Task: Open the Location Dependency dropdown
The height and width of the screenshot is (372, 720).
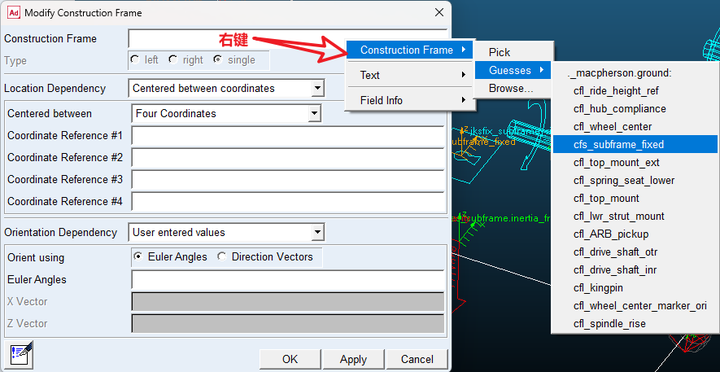Action: [x=317, y=88]
